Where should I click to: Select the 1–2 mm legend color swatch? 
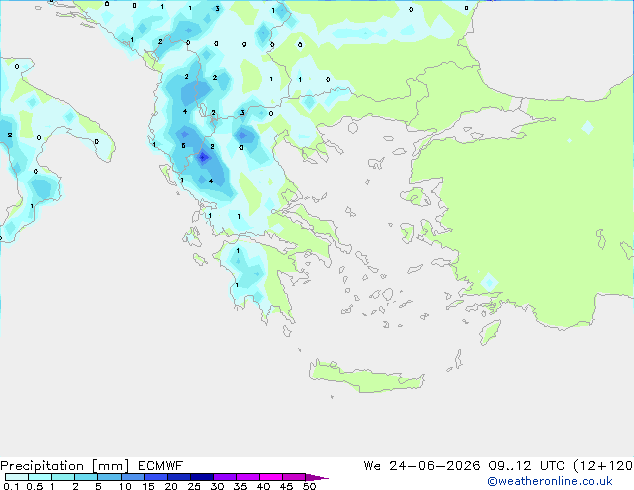pyautogui.click(x=63, y=477)
